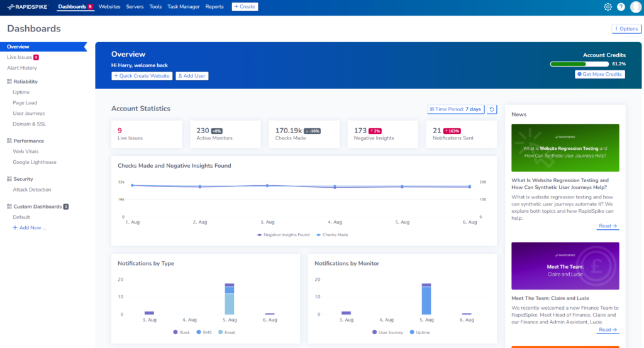Open the help question mark icon

click(621, 7)
